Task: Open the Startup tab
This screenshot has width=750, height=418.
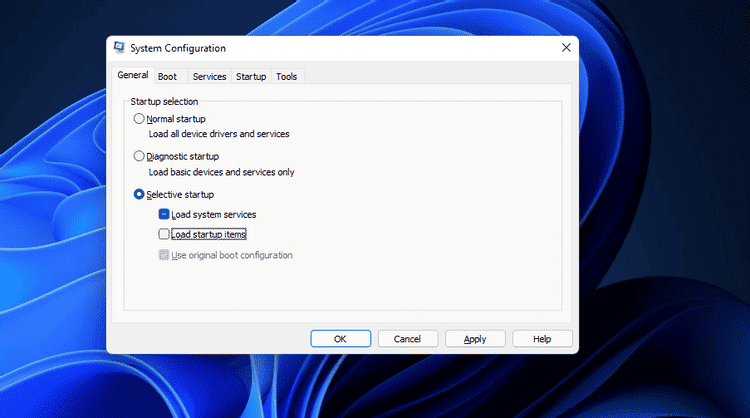Action: tap(251, 77)
